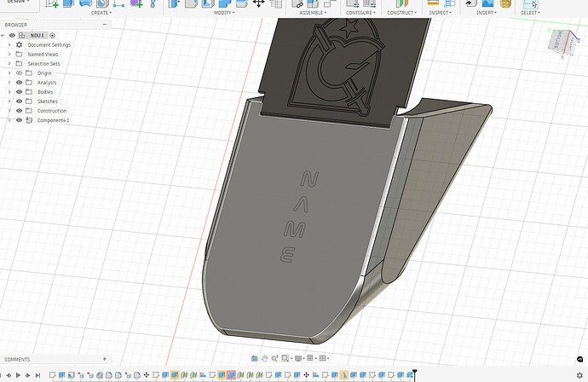Expand Document Settings node
The image size is (588, 382).
pyautogui.click(x=9, y=44)
